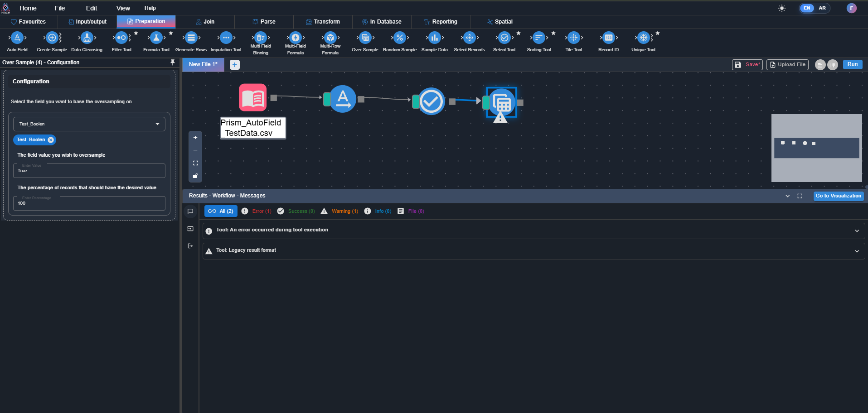Image resolution: width=868 pixels, height=413 pixels.
Task: Click the Formula Tool icon
Action: (156, 38)
